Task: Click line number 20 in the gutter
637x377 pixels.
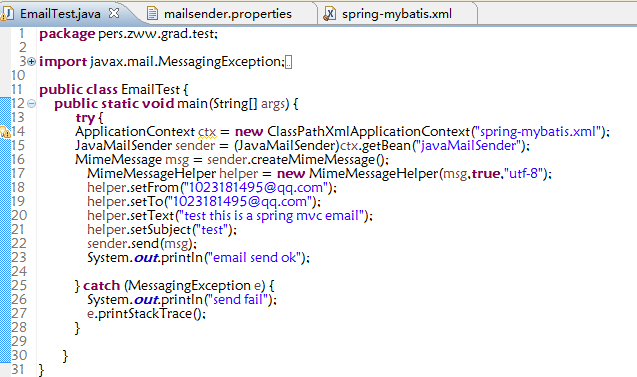Action: 19,215
